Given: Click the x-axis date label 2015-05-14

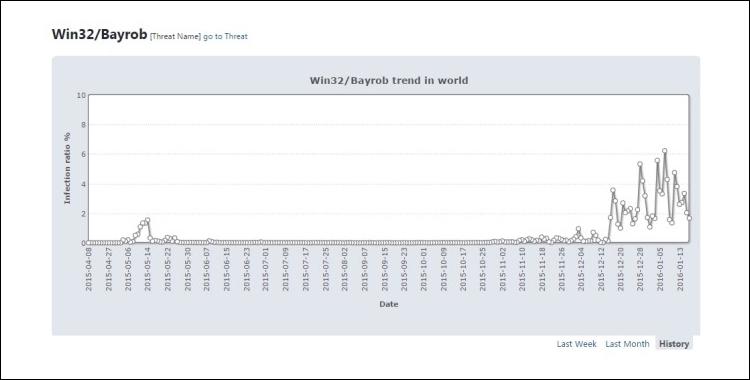Looking at the screenshot, I should click(x=148, y=269).
